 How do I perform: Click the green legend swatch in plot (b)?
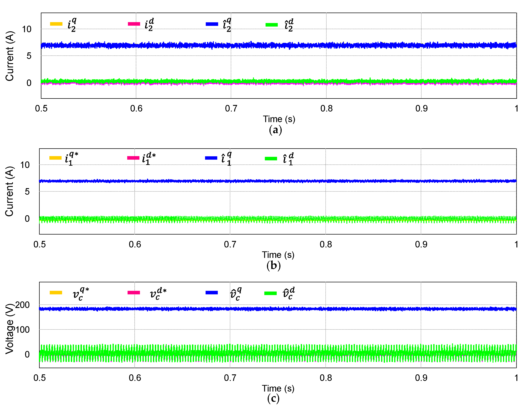[271, 158]
